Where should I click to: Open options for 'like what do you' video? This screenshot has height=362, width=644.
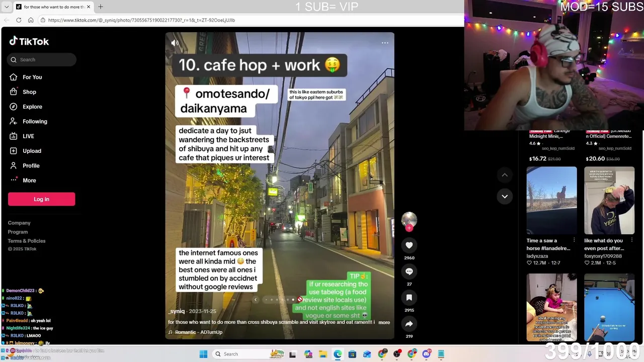[631, 241]
